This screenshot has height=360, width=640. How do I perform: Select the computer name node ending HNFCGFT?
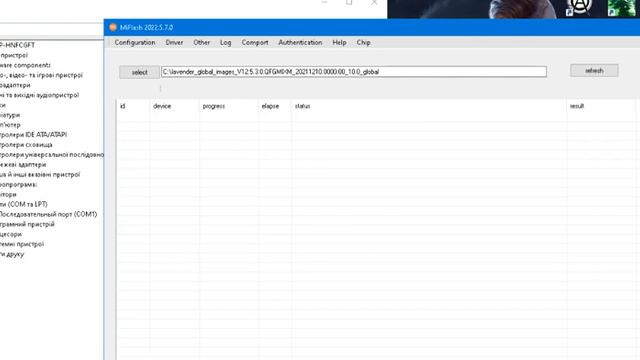click(x=17, y=45)
